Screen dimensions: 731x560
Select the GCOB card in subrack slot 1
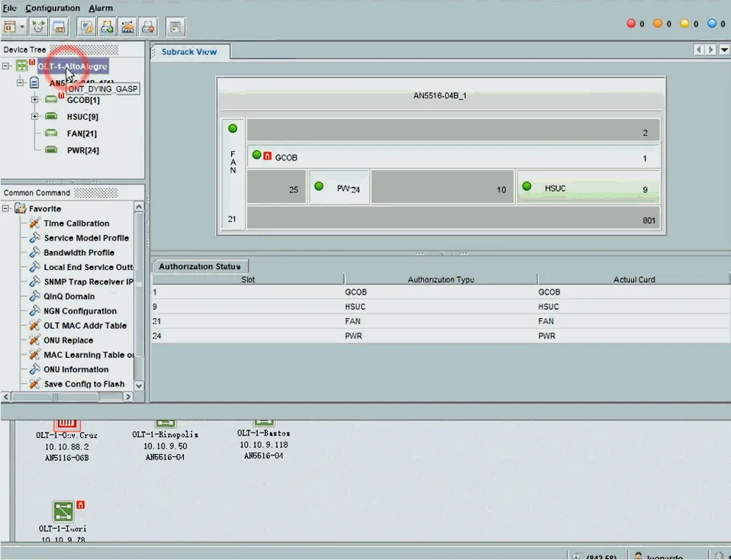click(x=453, y=156)
